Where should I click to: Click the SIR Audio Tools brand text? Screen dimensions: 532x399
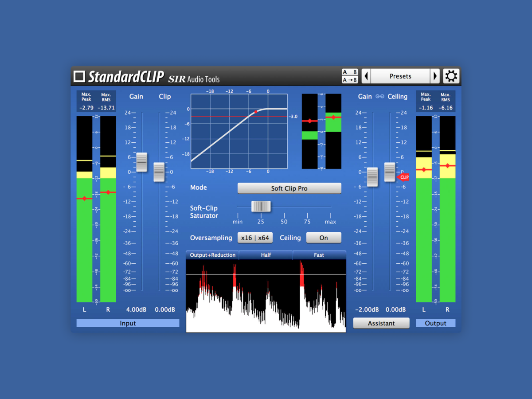tap(194, 79)
